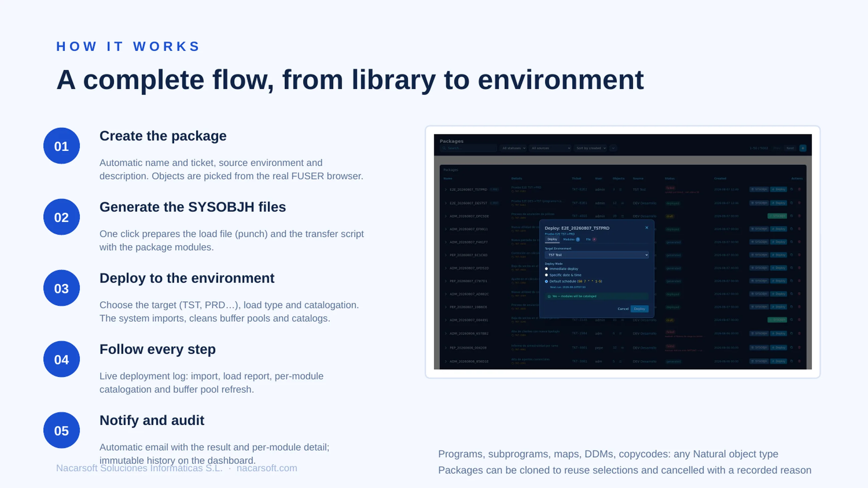Open the Target Environment TST Test dropdown

click(596, 255)
